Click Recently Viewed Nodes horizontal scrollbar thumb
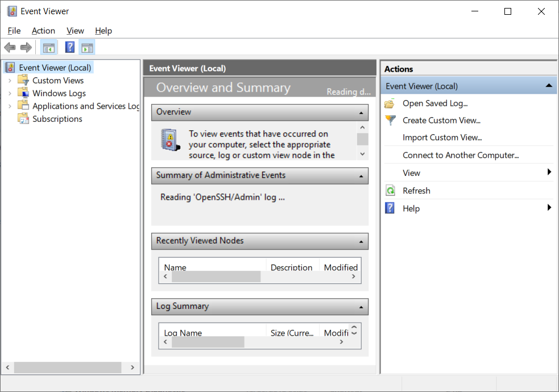 [x=216, y=277]
